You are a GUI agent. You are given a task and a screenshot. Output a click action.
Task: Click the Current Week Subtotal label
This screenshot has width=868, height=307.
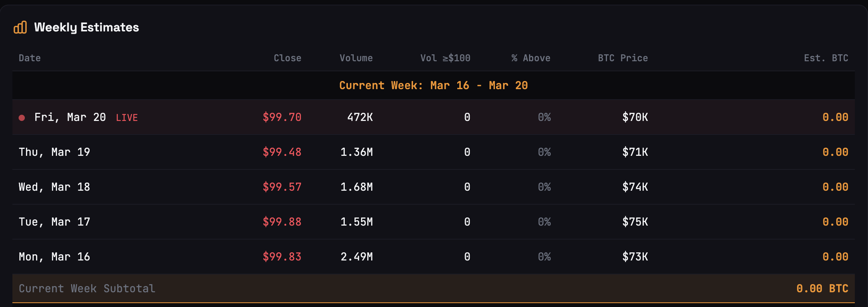tap(87, 288)
